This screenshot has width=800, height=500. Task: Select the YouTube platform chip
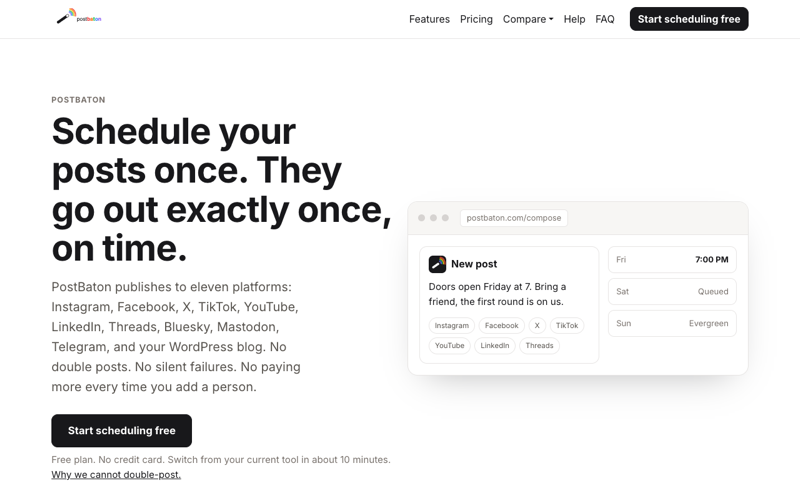(x=449, y=345)
